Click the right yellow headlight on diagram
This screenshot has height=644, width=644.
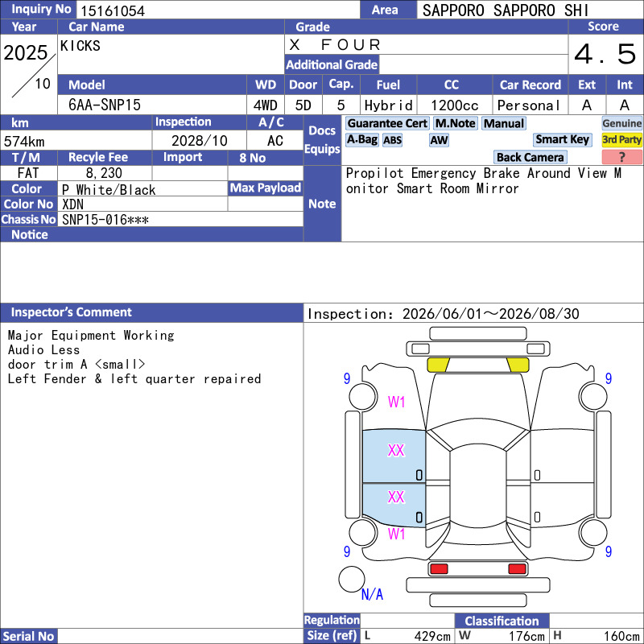tap(518, 365)
